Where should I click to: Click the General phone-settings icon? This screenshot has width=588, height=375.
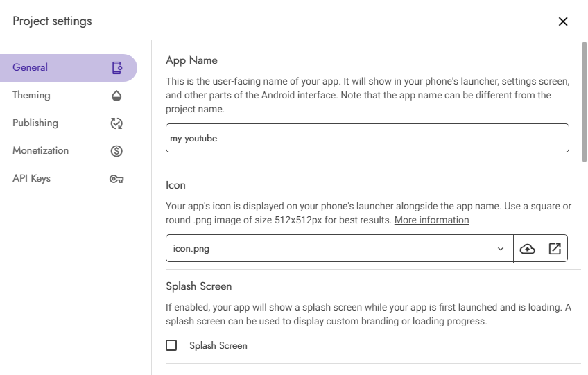click(x=116, y=68)
